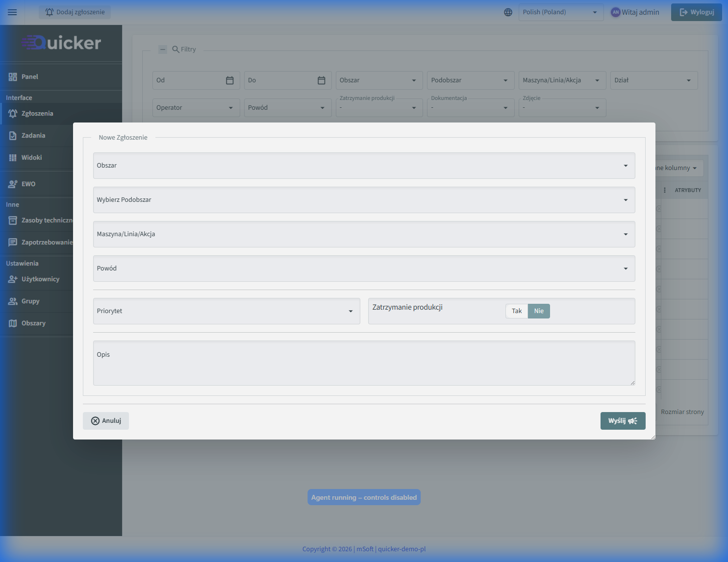Click the Panel dashboard icon in sidebar
Screen dimensions: 728x562
pyautogui.click(x=13, y=77)
